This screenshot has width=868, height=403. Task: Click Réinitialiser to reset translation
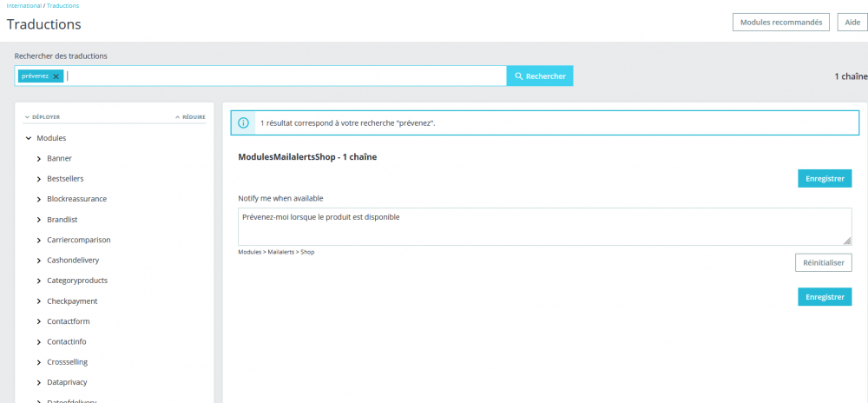(823, 262)
